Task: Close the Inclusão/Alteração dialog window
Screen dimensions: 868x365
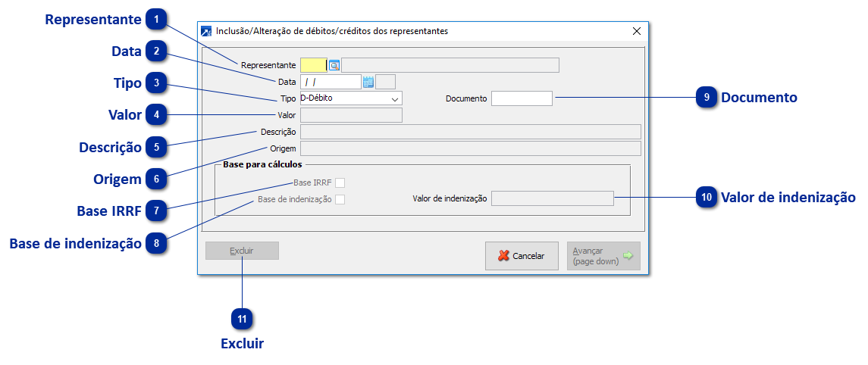Action: click(637, 31)
